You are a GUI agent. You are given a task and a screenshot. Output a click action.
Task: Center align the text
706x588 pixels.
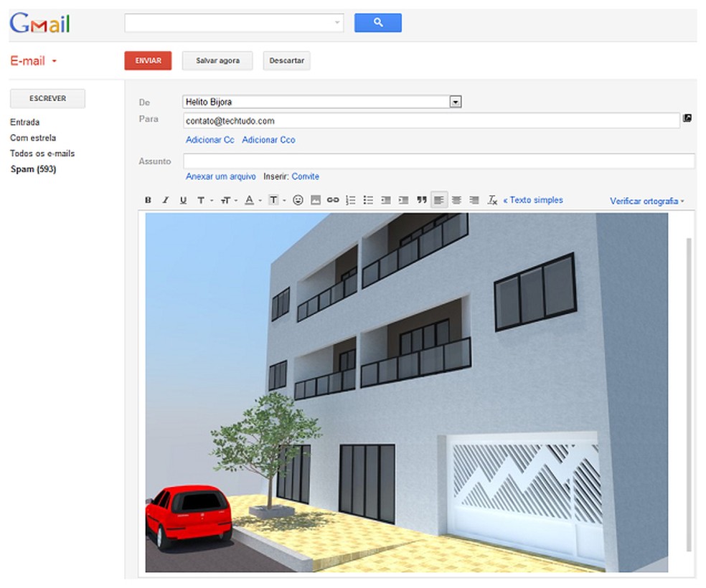pyautogui.click(x=456, y=200)
